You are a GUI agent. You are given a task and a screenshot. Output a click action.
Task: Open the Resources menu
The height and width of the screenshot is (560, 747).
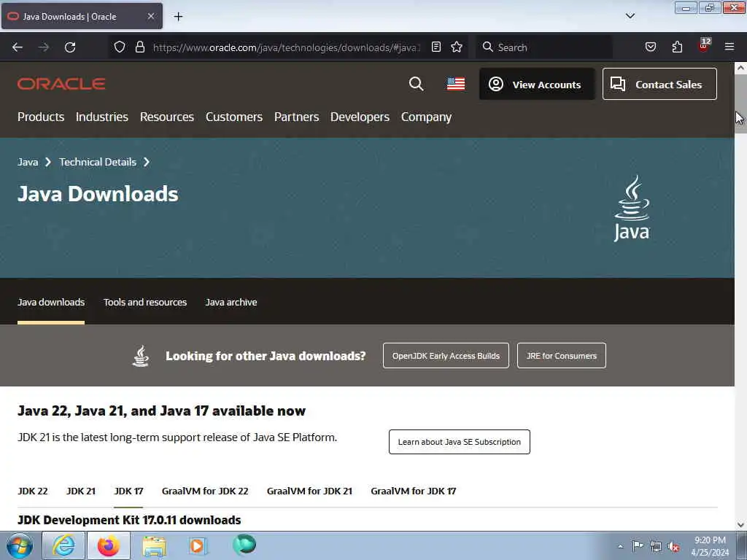pyautogui.click(x=167, y=117)
